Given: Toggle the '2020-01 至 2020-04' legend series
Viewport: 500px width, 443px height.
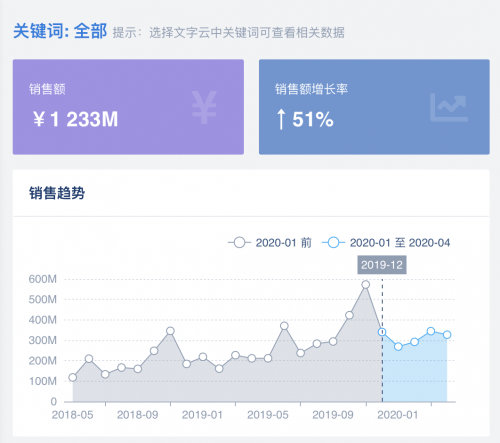Looking at the screenshot, I should coord(386,243).
